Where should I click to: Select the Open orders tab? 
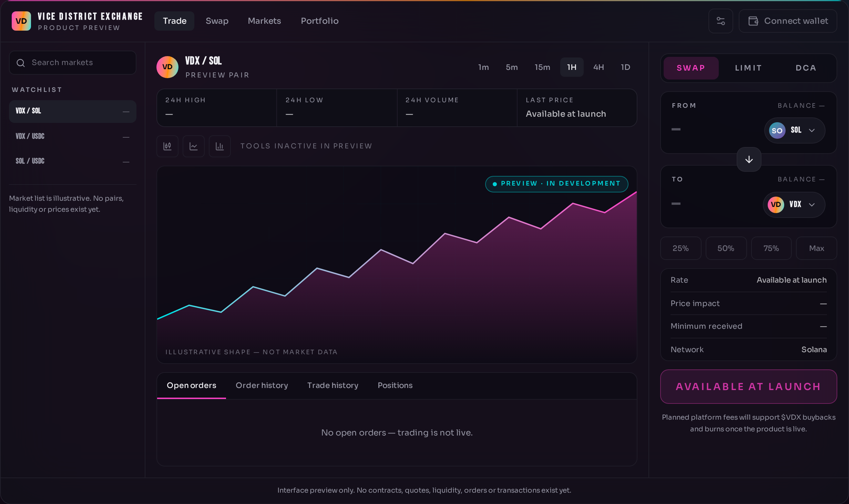[x=192, y=386]
